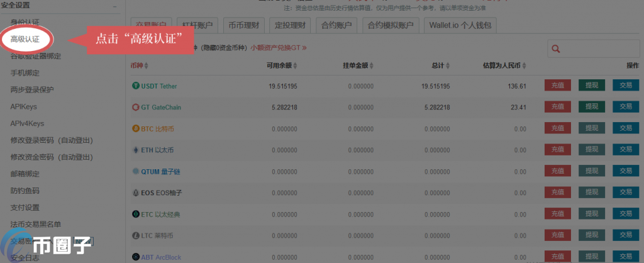The height and width of the screenshot is (263, 644).
Task: Open 两步登录保护 in the sidebar
Action: [32, 89]
